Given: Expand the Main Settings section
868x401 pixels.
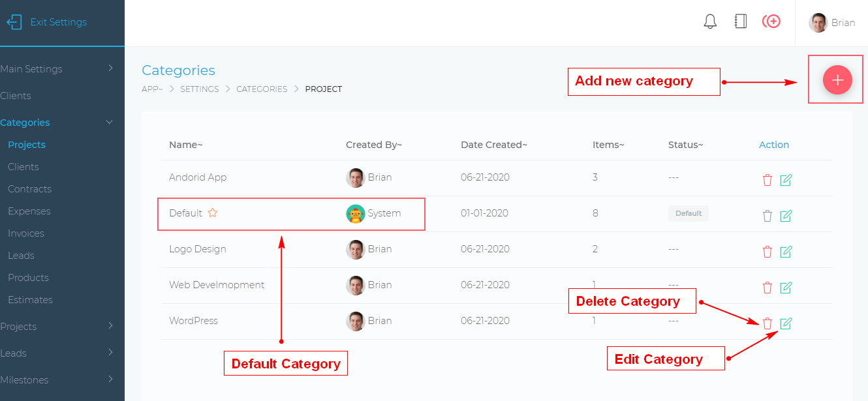Looking at the screenshot, I should pyautogui.click(x=31, y=68).
